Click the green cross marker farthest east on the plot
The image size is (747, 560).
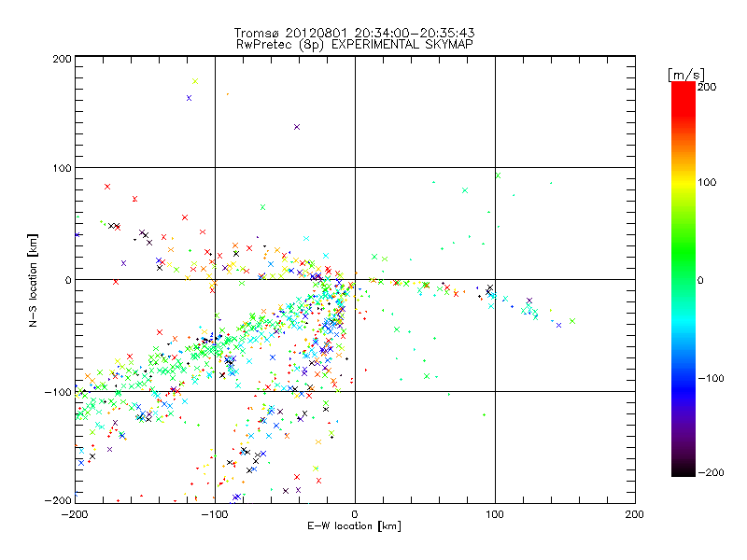click(572, 321)
